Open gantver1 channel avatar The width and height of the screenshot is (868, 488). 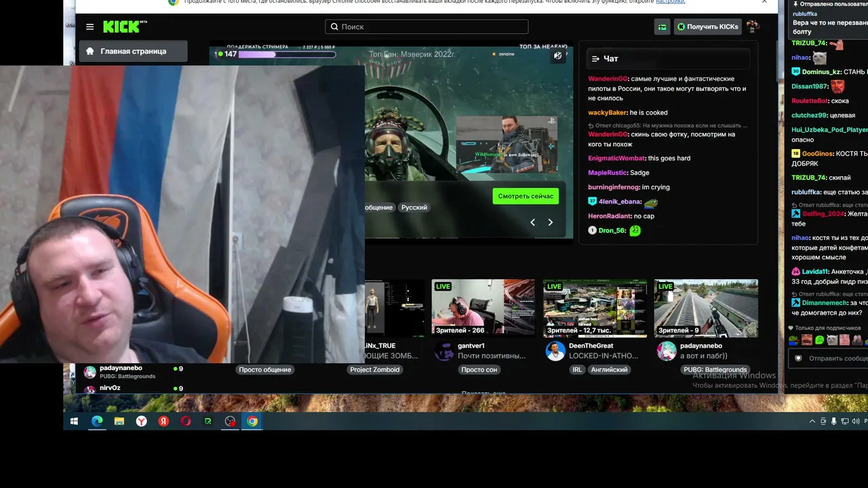click(444, 350)
